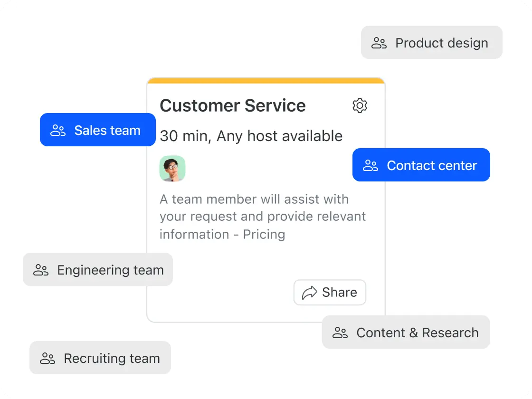This screenshot has height=399, width=532.
Task: Click the yellow accent bar on the card
Action: coord(266,81)
